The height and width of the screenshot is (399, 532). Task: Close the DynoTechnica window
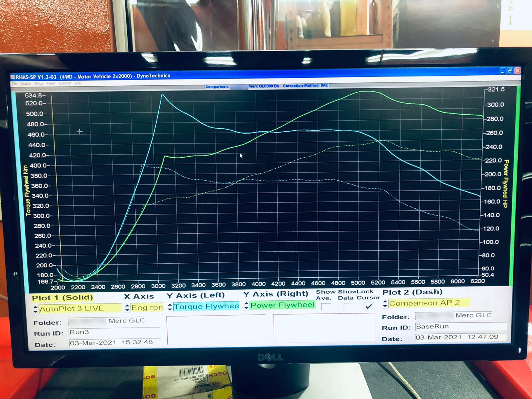[x=517, y=70]
